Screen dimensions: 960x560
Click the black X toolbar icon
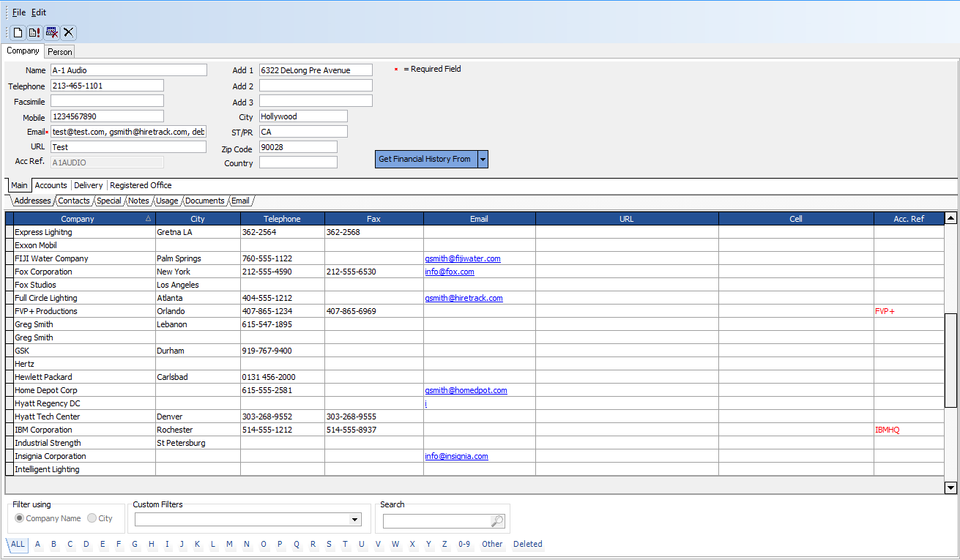tap(68, 32)
